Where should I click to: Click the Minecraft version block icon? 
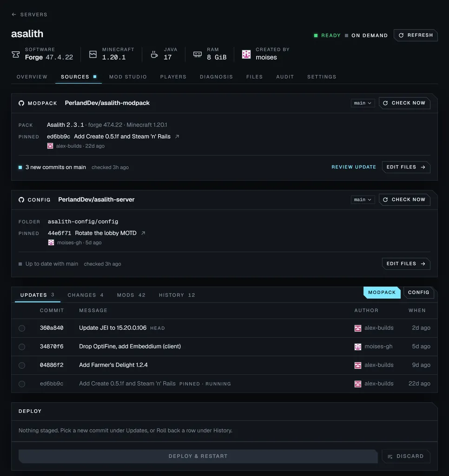tap(93, 54)
